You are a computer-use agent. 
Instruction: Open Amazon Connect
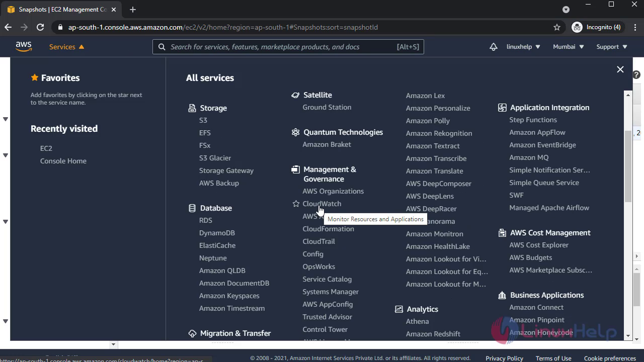tap(536, 307)
